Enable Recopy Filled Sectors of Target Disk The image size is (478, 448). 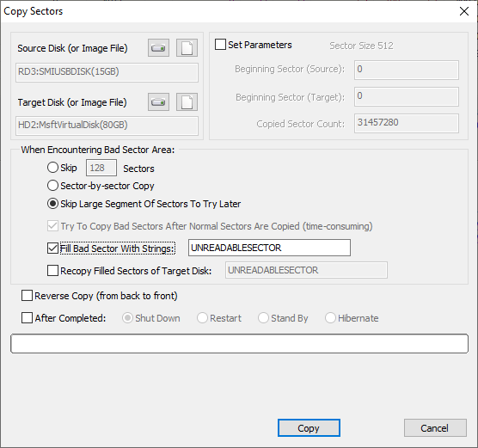click(x=52, y=271)
